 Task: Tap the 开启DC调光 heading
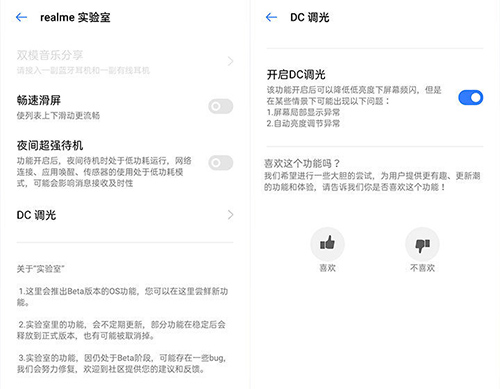[x=296, y=74]
